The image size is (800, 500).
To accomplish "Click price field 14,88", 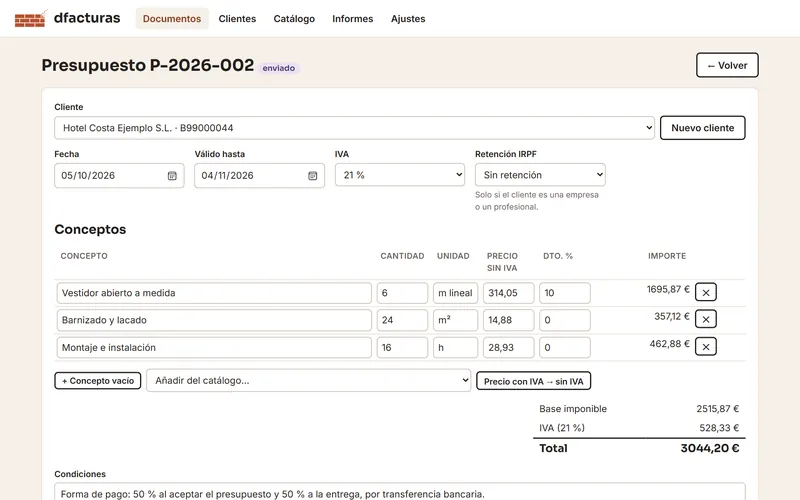I will click(509, 320).
